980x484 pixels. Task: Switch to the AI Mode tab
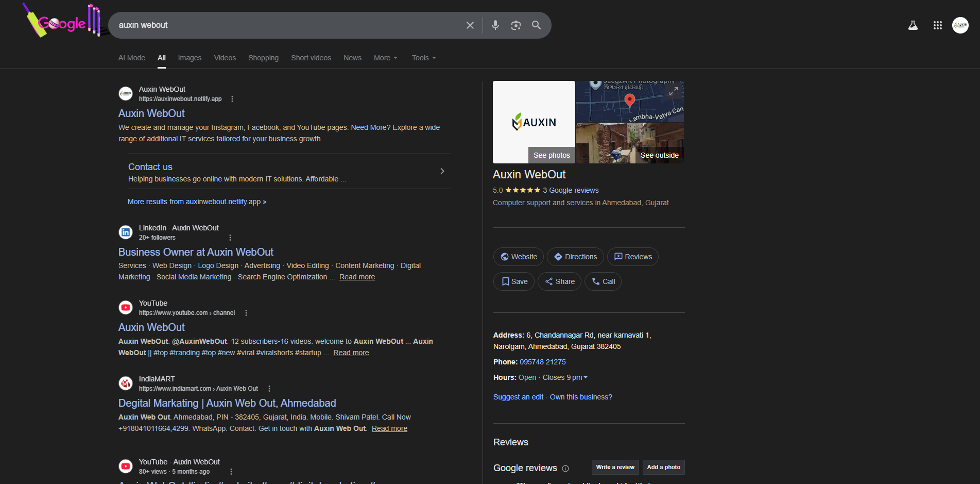[132, 58]
